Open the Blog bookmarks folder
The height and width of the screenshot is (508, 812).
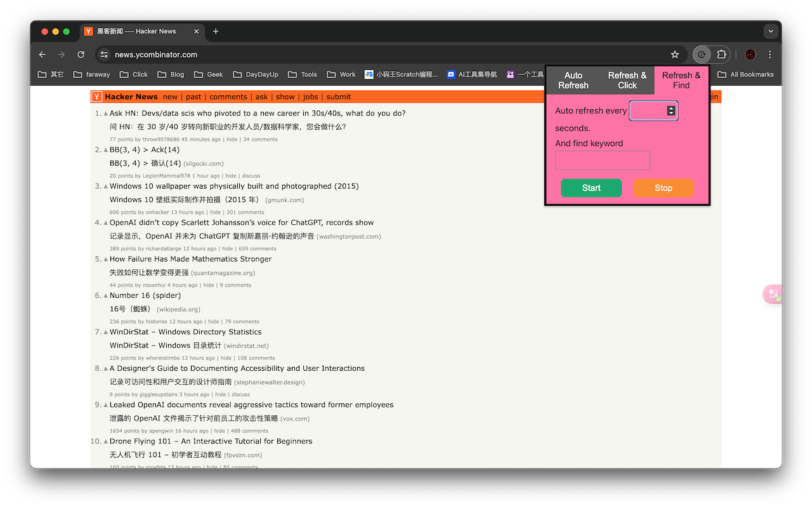click(x=171, y=74)
